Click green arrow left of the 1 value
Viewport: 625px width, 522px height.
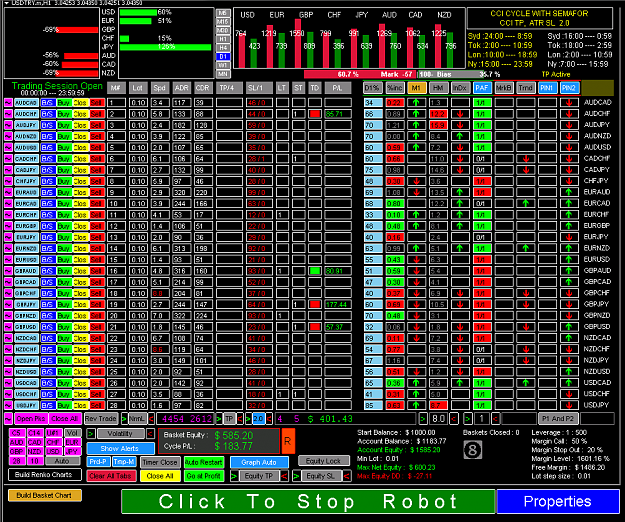(468, 419)
